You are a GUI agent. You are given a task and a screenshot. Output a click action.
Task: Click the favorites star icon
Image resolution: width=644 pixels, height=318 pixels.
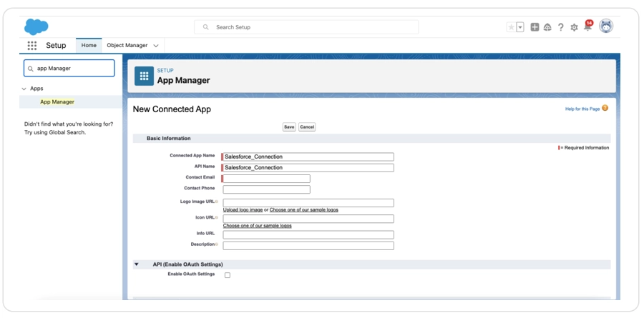pos(511,27)
